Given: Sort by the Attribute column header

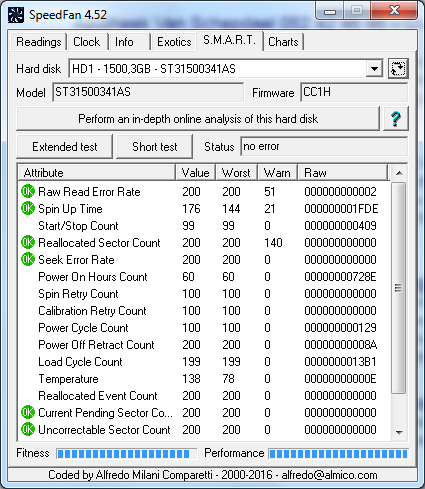Looking at the screenshot, I should pyautogui.click(x=97, y=173).
